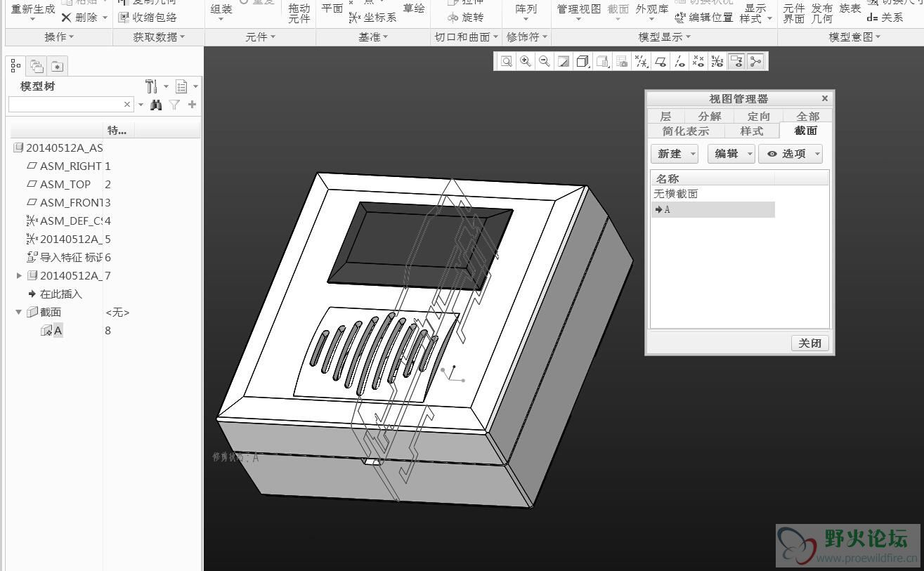The width and height of the screenshot is (924, 571).
Task: Click 编辑位置 in ribbon
Action: (704, 18)
